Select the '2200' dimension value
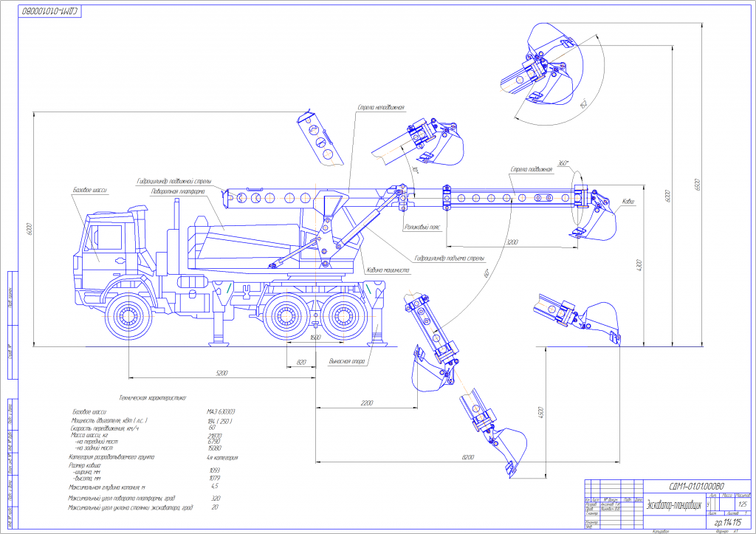 366,403
